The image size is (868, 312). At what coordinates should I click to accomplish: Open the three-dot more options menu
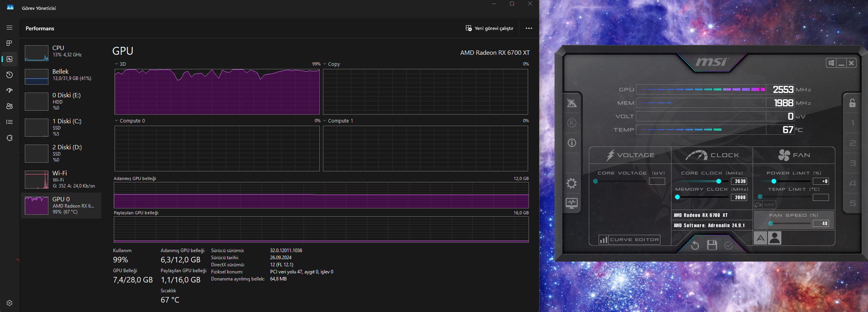529,28
